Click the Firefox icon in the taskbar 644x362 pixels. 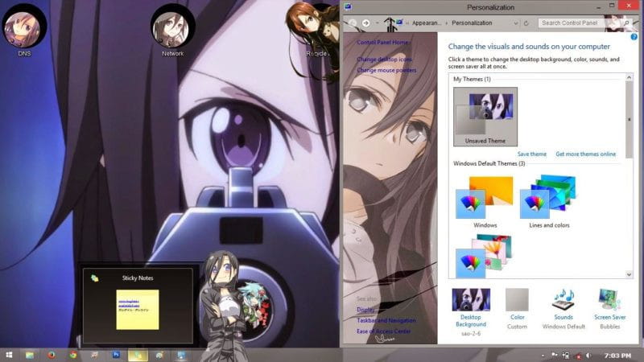[x=52, y=354]
